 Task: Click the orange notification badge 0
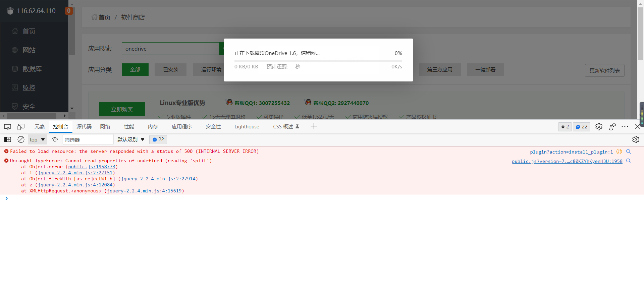tap(69, 11)
